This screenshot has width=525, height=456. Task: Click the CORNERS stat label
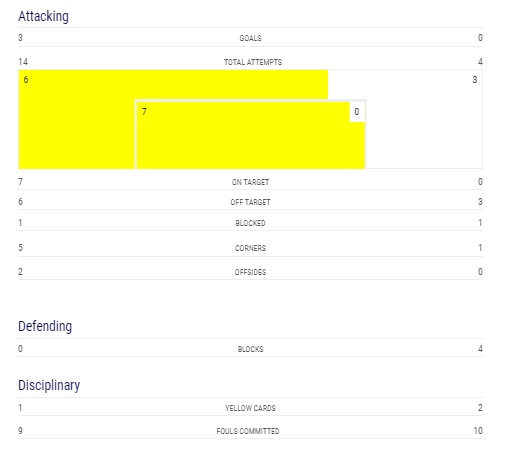click(250, 248)
